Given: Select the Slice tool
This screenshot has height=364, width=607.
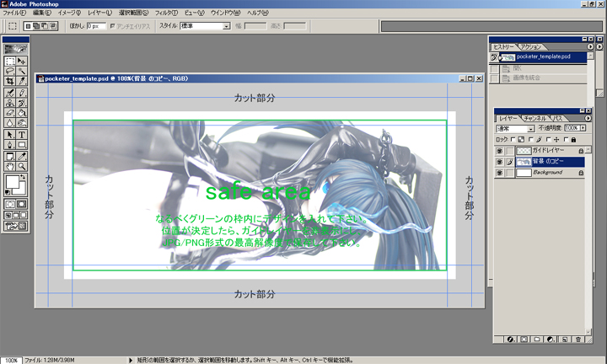Looking at the screenshot, I should tap(22, 81).
